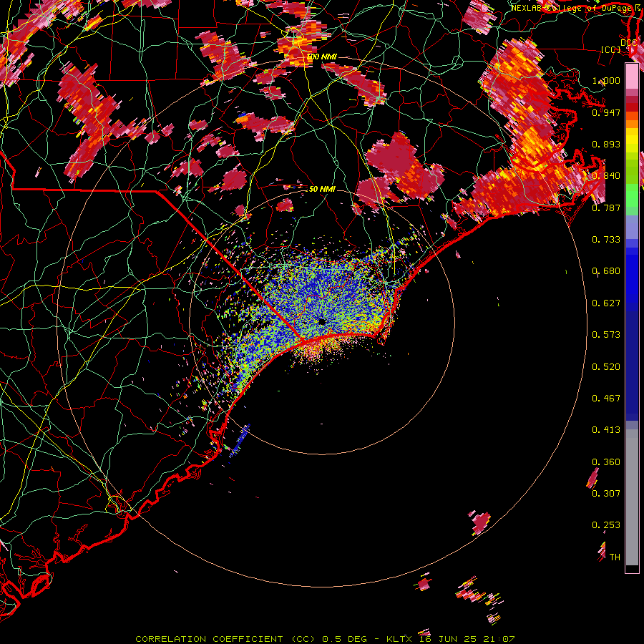Click the 0.680 scale value
644x644 pixels.
pyautogui.click(x=606, y=271)
